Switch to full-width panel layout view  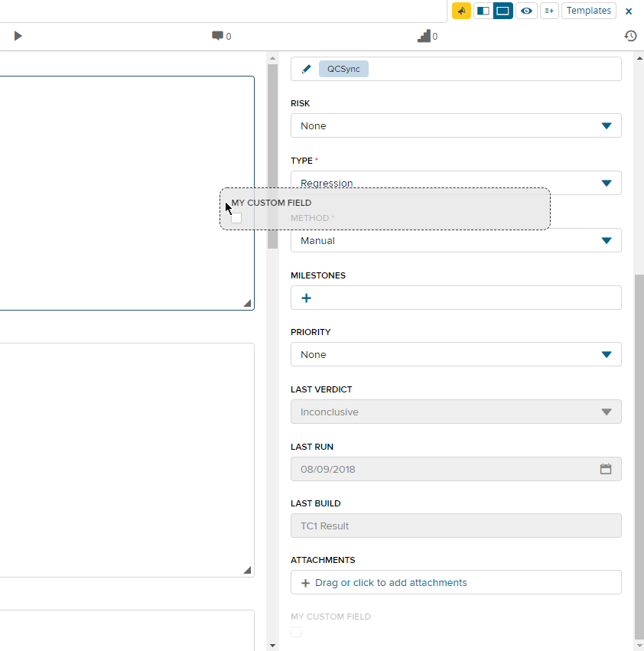503,11
